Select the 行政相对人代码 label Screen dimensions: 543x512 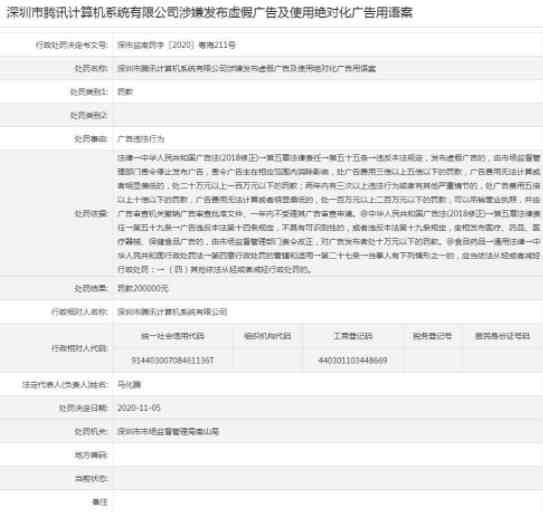point(80,348)
